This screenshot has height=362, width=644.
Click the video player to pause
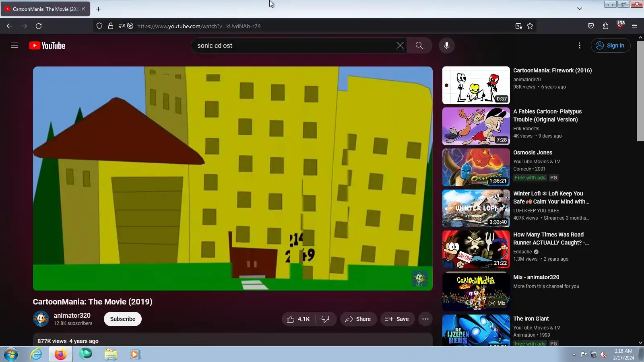click(x=233, y=179)
